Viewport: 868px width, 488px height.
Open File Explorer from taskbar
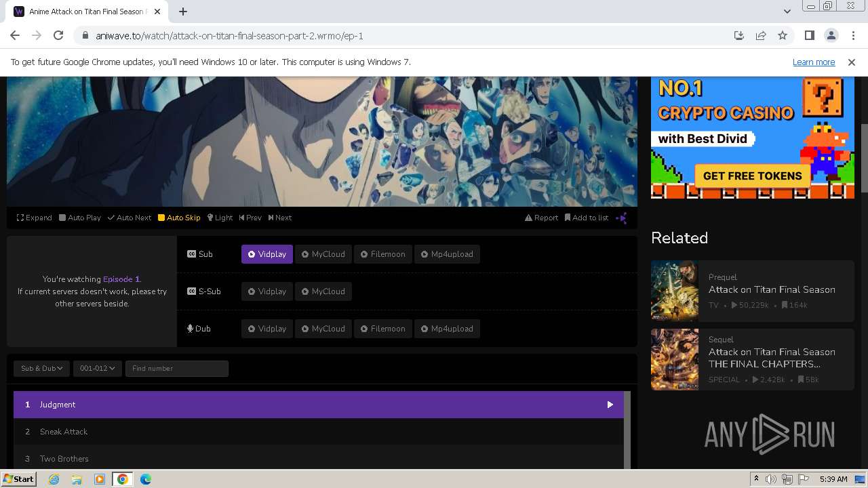(x=77, y=479)
